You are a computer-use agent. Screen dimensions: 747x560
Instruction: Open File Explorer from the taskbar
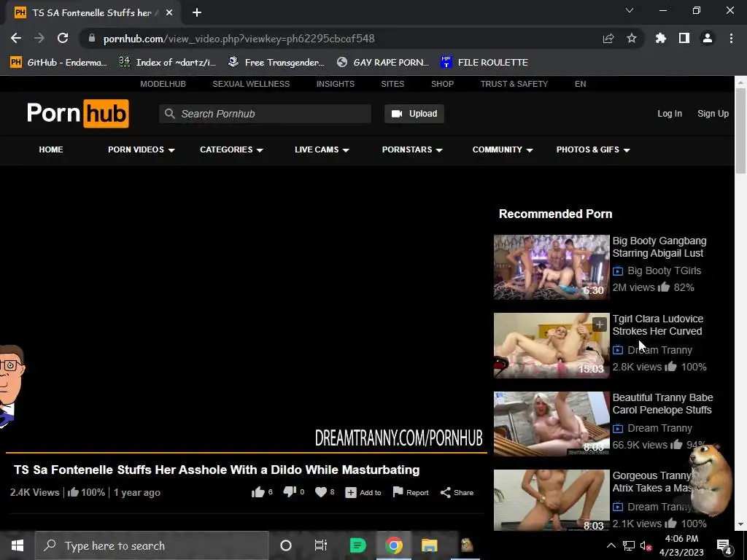point(429,545)
